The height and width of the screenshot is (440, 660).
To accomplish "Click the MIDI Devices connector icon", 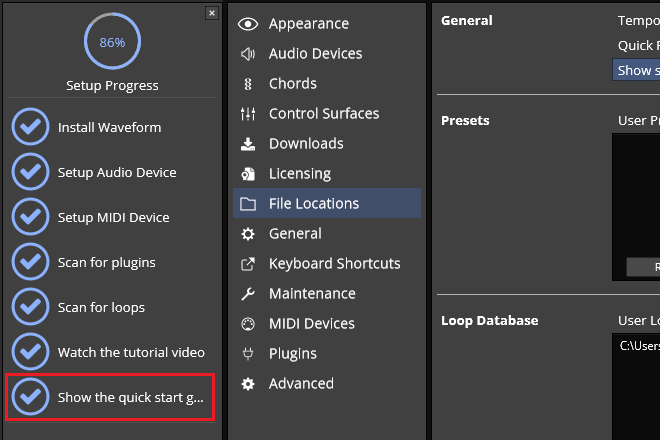I will pyautogui.click(x=248, y=324).
